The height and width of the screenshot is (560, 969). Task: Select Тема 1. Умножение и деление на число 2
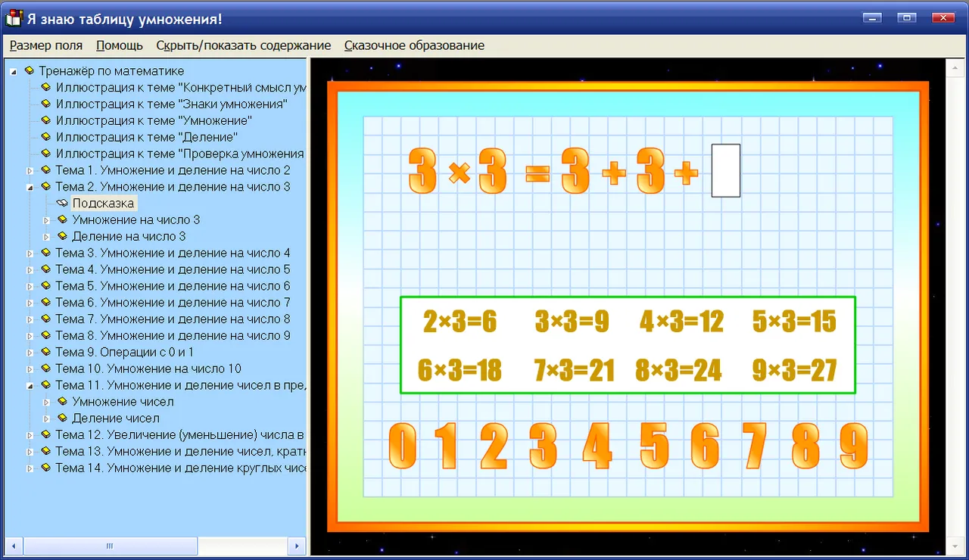click(173, 170)
